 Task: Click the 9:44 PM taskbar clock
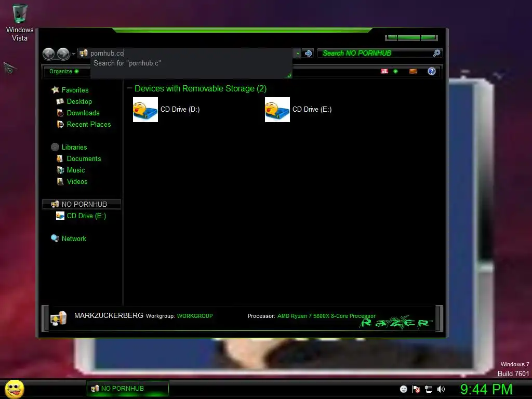486,389
